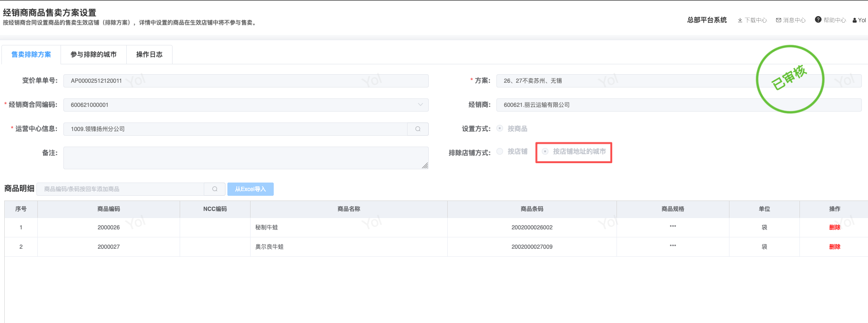Select the 按商品 radio button
Image resolution: width=868 pixels, height=323 pixels.
[x=500, y=129]
